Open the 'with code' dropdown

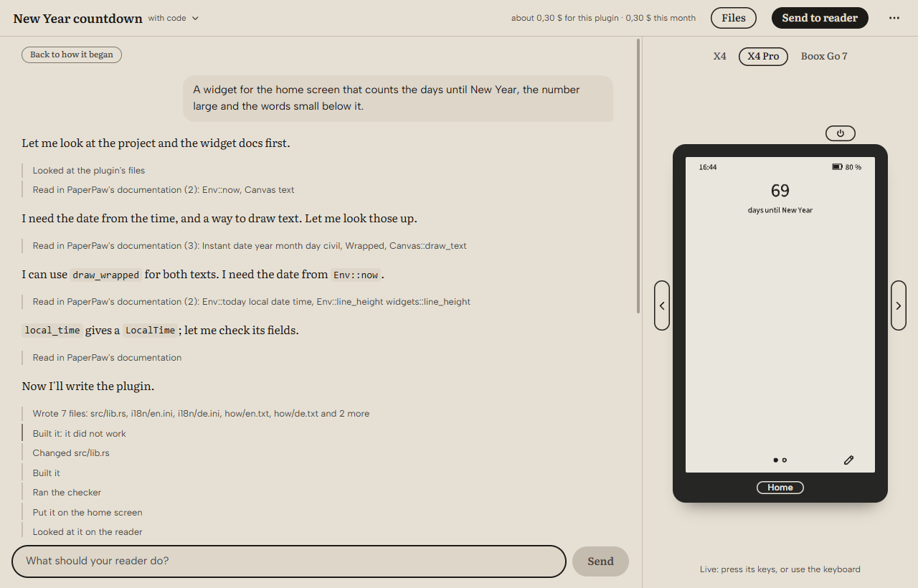(x=174, y=18)
